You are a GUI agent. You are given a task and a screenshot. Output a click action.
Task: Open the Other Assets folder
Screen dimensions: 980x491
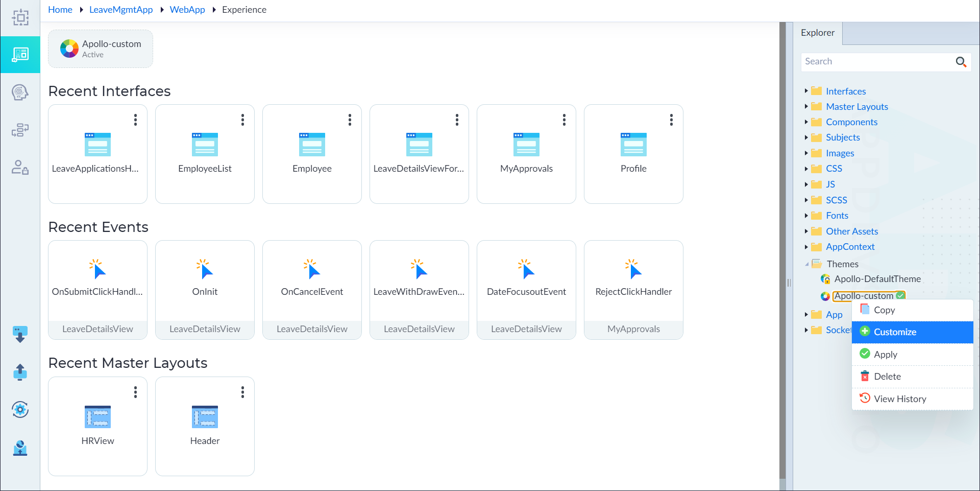click(852, 231)
